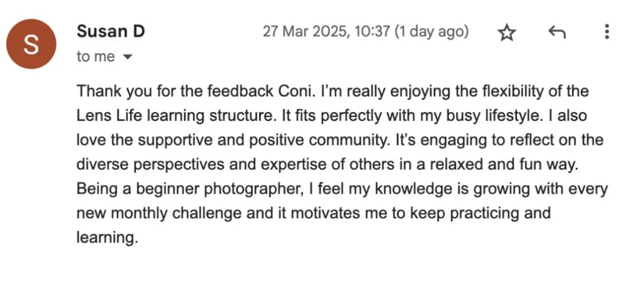This screenshot has height=283, width=644.
Task: Star the email from Susan D
Action: tap(507, 33)
